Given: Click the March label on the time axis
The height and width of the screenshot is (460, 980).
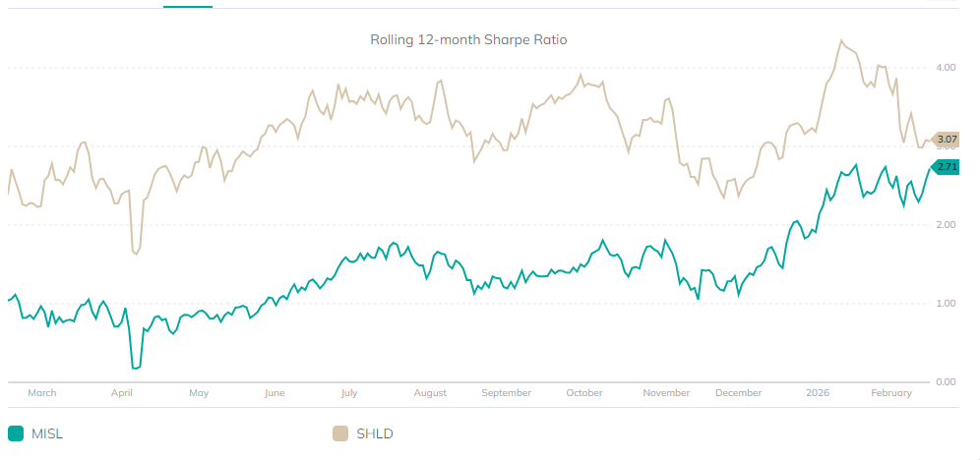Looking at the screenshot, I should 42,393.
